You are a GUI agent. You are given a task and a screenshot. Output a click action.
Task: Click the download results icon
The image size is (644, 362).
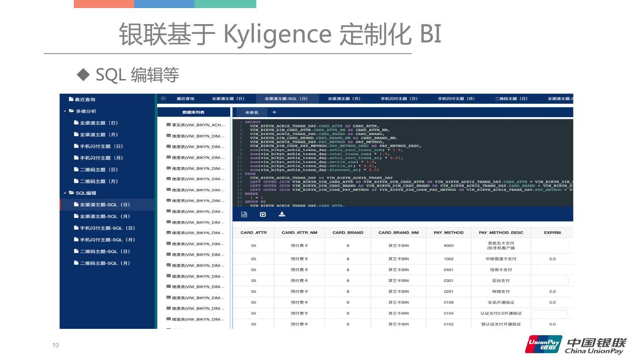[282, 215]
